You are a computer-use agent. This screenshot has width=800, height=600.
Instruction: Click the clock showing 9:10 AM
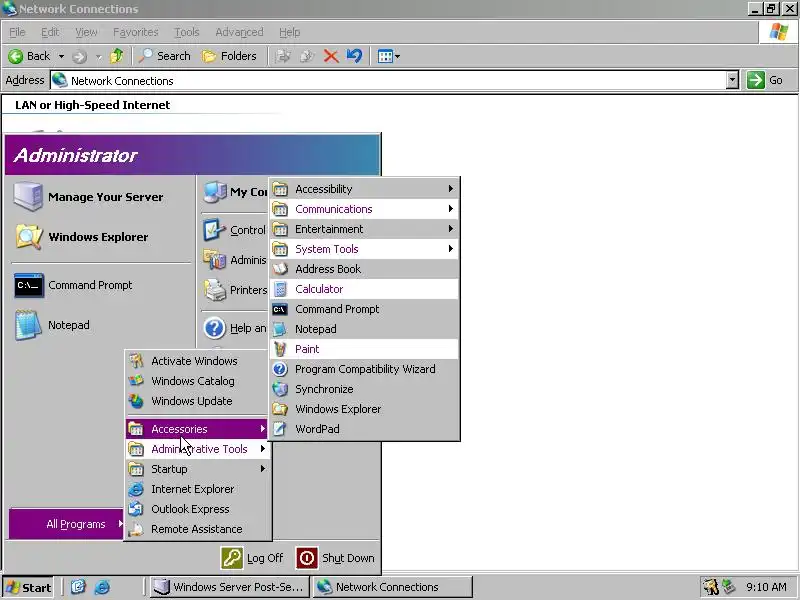(x=766, y=587)
